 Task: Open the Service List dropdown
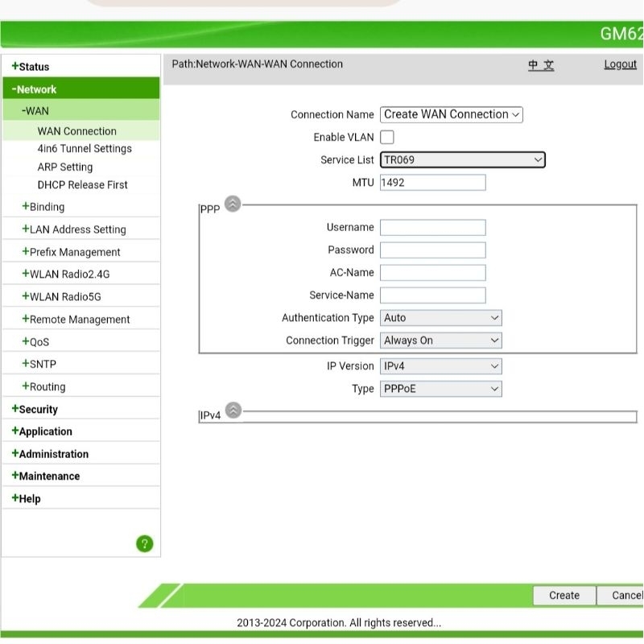coord(463,159)
